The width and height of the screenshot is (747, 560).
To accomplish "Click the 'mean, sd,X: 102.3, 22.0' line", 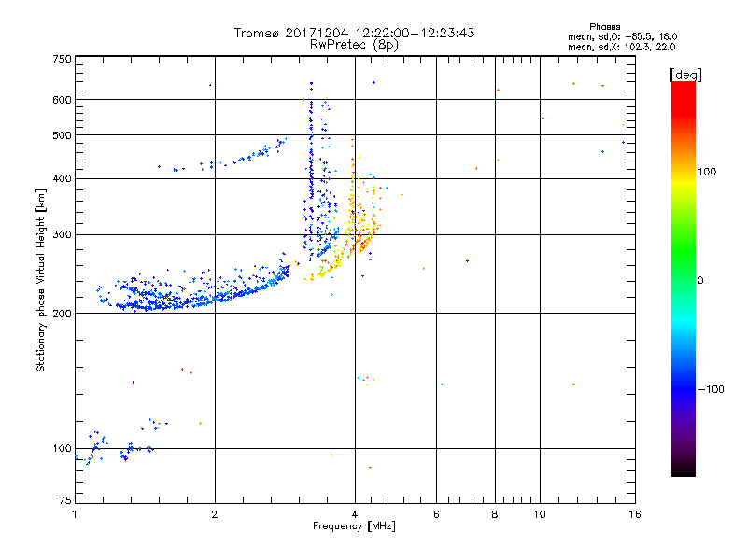I will coord(621,47).
